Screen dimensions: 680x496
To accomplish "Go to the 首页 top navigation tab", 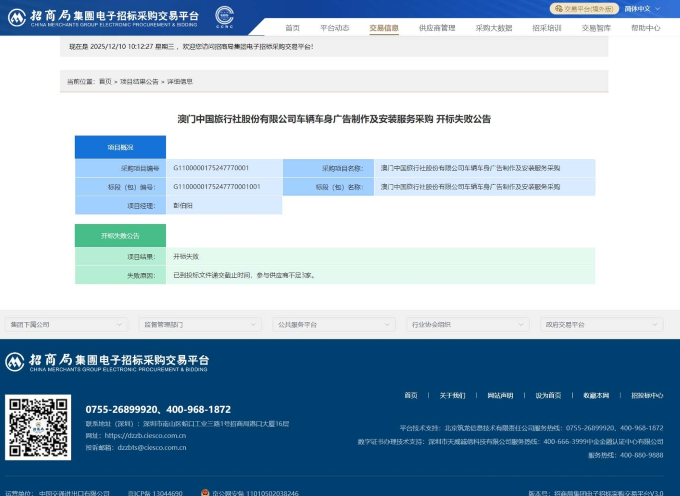I will [292, 28].
